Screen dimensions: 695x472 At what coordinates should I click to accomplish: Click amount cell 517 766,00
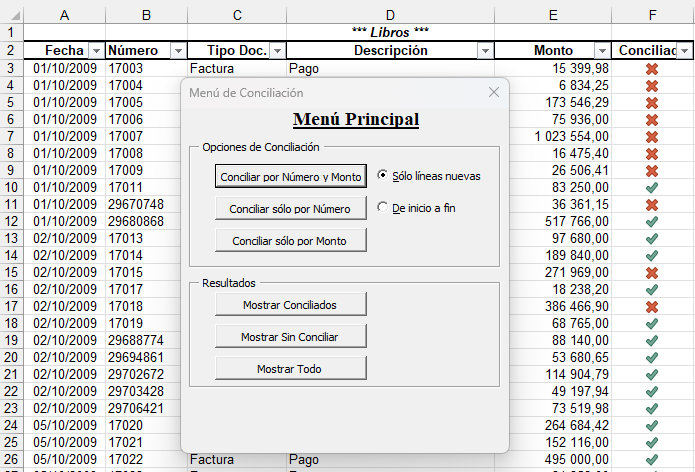560,221
